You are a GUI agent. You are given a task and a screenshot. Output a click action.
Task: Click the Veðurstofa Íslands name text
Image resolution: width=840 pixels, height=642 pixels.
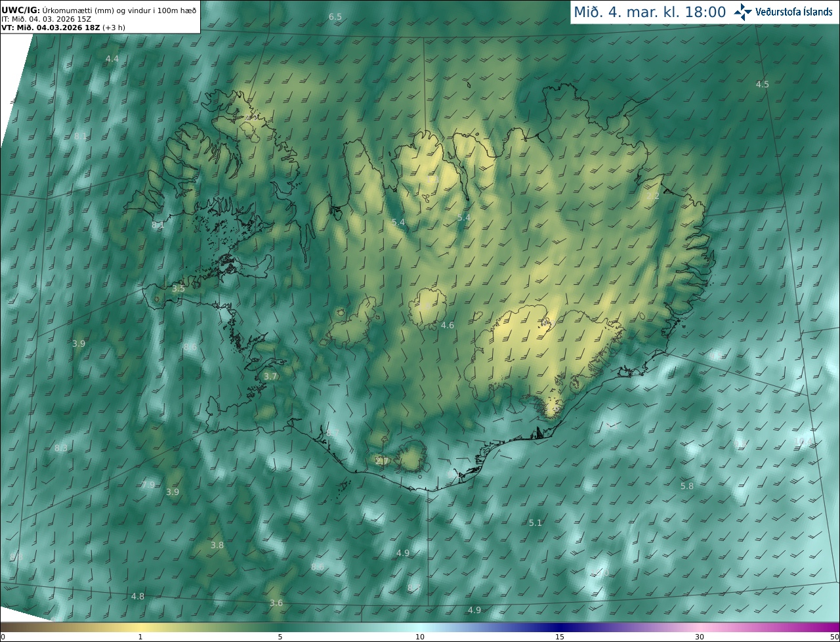click(794, 12)
